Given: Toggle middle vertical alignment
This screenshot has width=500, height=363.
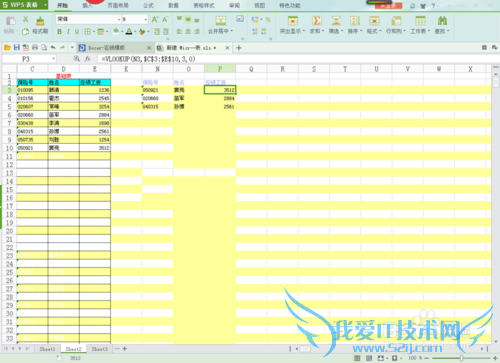Looking at the screenshot, I should click(188, 20).
